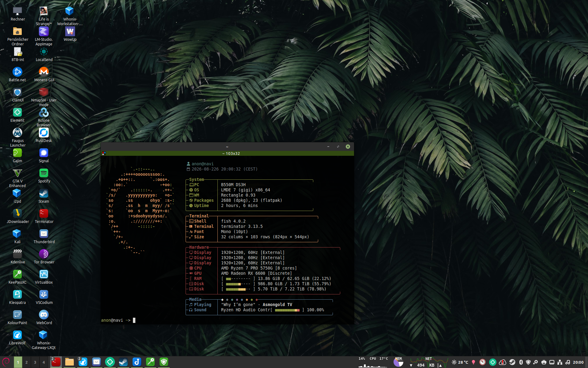Viewport: 588px width, 368px height.
Task: Open the green shield taskbar button
Action: [x=164, y=362]
